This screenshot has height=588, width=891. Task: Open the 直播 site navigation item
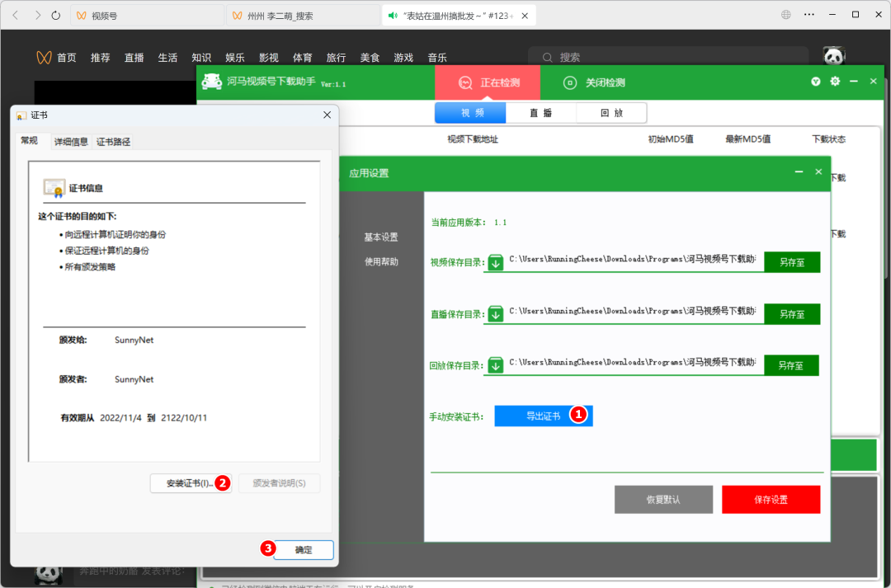click(x=134, y=58)
